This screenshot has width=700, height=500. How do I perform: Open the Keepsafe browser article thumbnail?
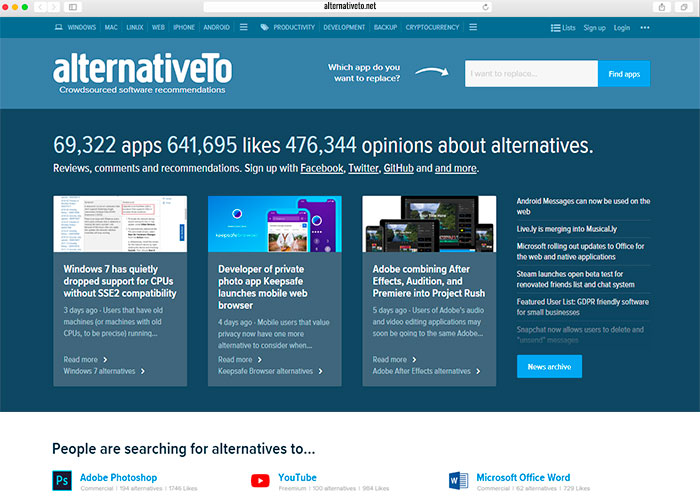pyautogui.click(x=275, y=224)
